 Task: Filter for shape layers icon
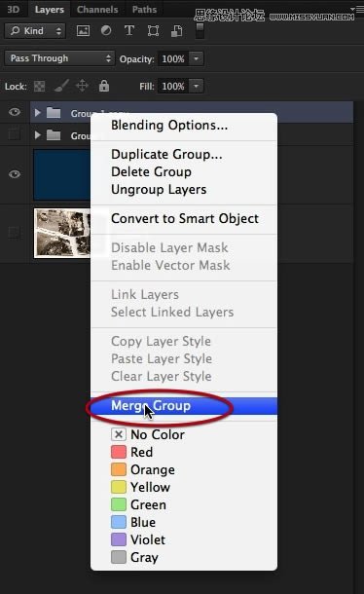click(153, 31)
